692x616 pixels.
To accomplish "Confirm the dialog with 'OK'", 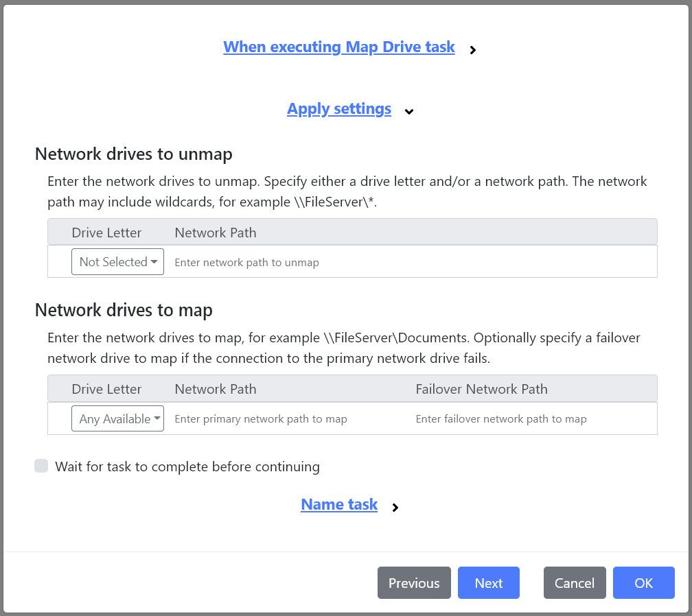I will [x=643, y=582].
